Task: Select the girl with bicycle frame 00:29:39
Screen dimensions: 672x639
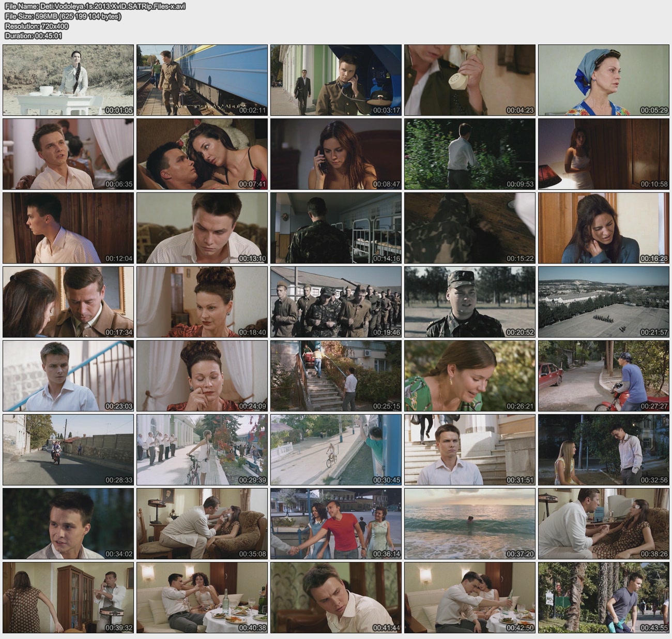Action: [x=202, y=450]
